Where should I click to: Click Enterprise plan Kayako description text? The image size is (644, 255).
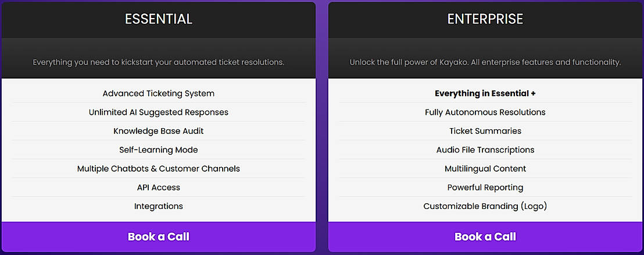485,62
